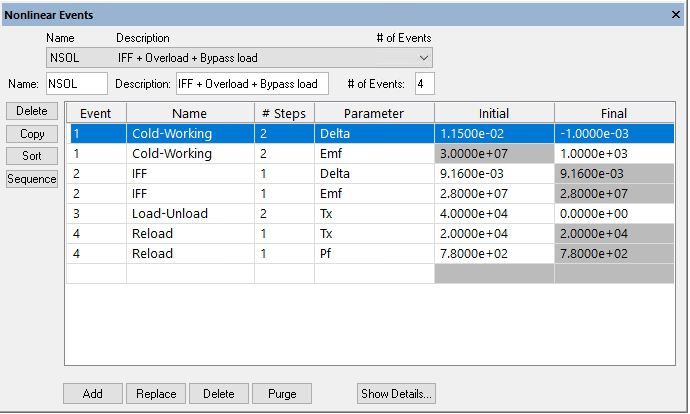Click the Name input field containing NSOL
The height and width of the screenshot is (414, 690).
click(76, 84)
